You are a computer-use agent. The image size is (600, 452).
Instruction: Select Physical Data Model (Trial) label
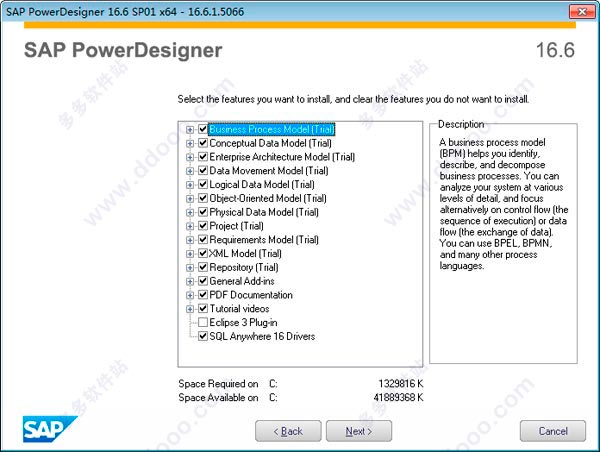point(264,212)
